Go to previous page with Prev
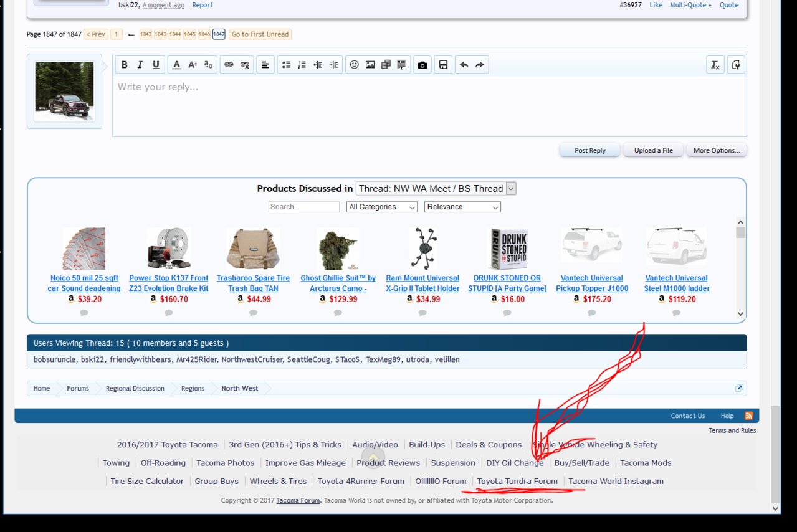 click(95, 34)
